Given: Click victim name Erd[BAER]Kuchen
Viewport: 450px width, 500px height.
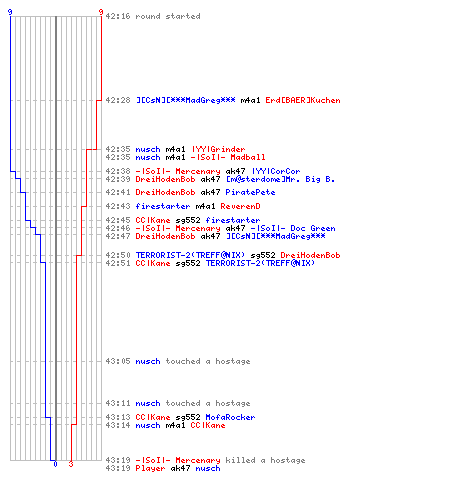Looking at the screenshot, I should pyautogui.click(x=303, y=100).
